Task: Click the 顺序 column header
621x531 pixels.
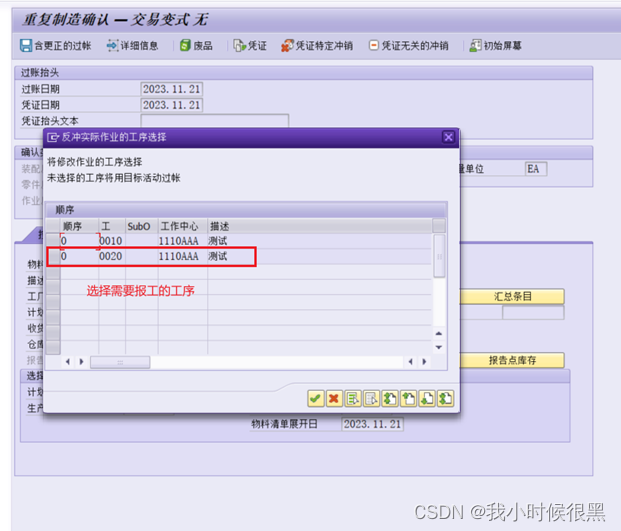Action: pyautogui.click(x=79, y=226)
